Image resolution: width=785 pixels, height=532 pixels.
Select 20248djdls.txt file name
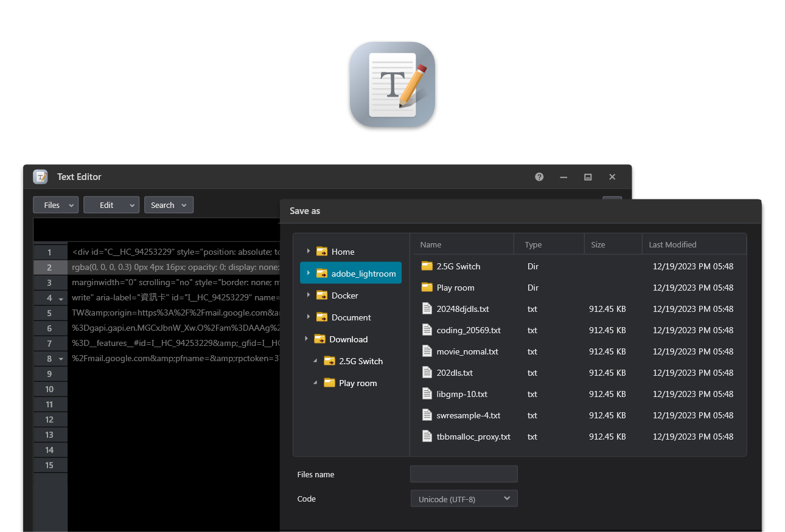[x=462, y=309]
